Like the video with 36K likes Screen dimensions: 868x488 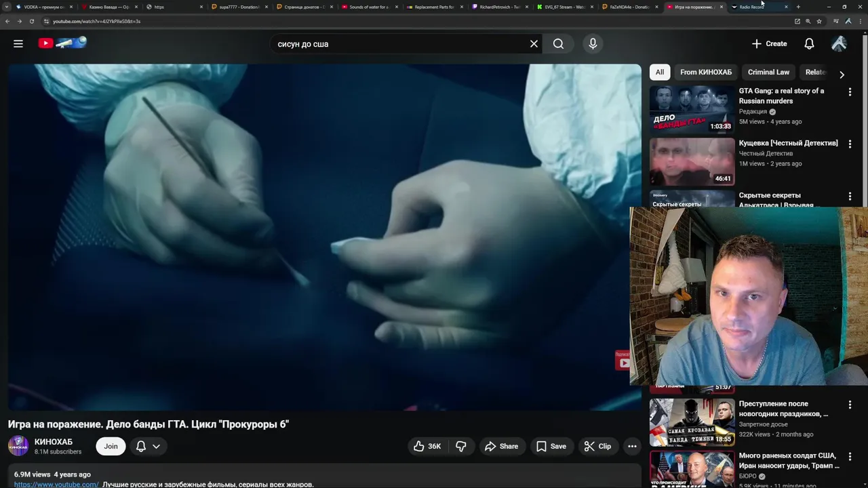(427, 446)
